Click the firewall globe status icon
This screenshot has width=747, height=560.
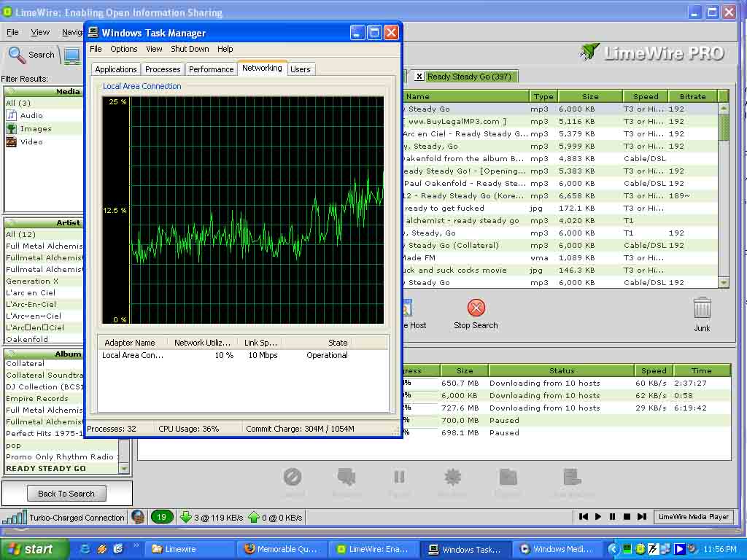pyautogui.click(x=138, y=517)
